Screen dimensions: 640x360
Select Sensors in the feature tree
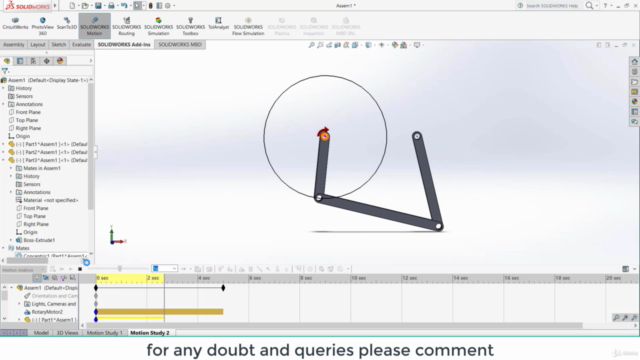tap(24, 96)
